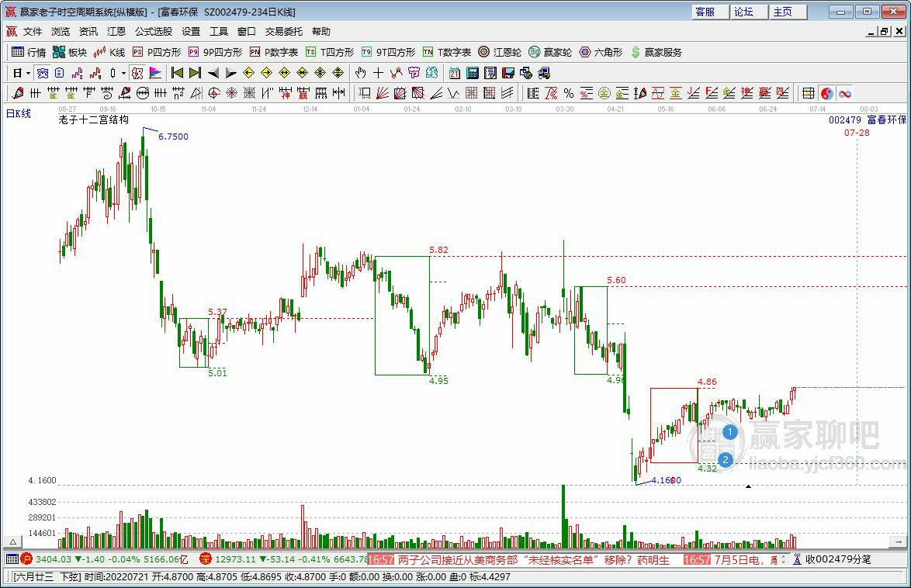This screenshot has height=588, width=911.
Task: Click the 主页 homepage button
Action: 788,12
